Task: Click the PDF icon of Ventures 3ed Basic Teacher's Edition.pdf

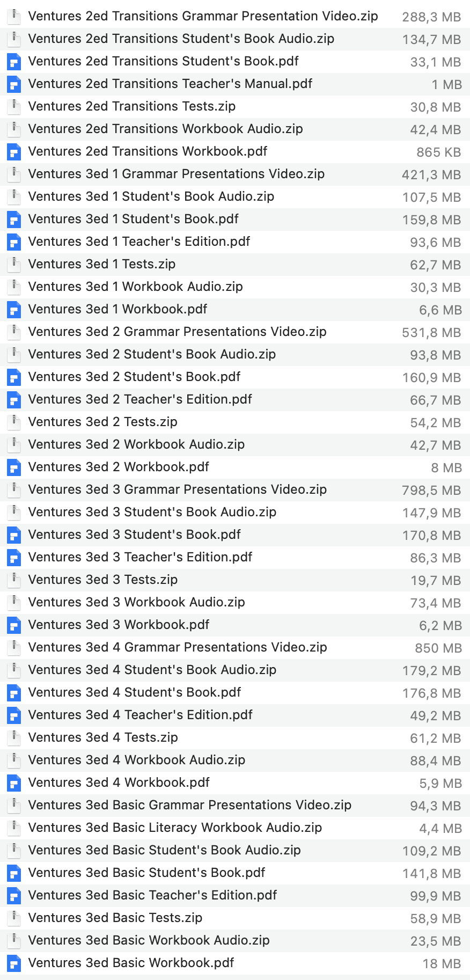Action: (14, 896)
